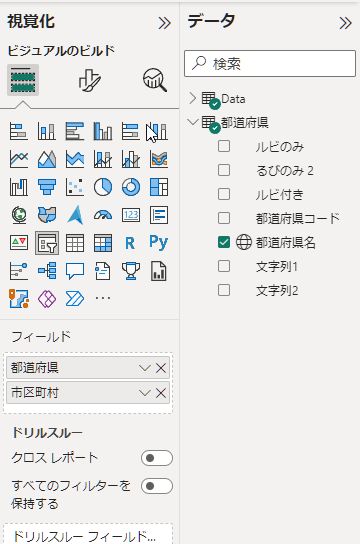Image resolution: width=360 pixels, height=544 pixels.
Task: Select the stacked bar chart visual
Action: pyautogui.click(x=19, y=131)
